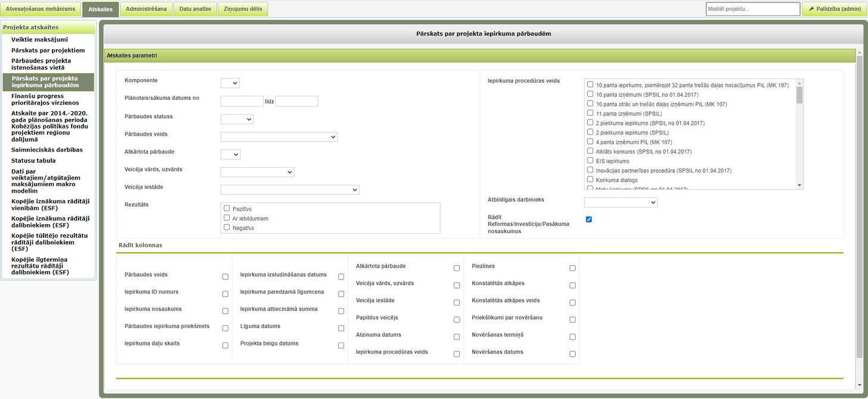Open the Datu analīze tab
Image resolution: width=868 pixels, height=399 pixels.
point(195,9)
